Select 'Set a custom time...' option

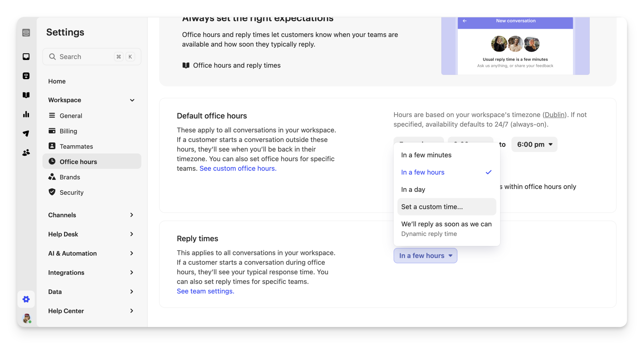432,207
